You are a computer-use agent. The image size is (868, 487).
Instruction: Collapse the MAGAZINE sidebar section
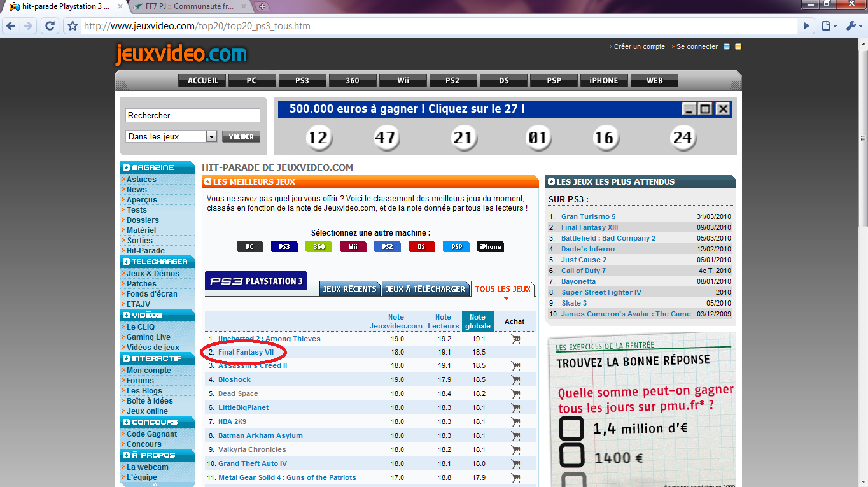click(127, 167)
